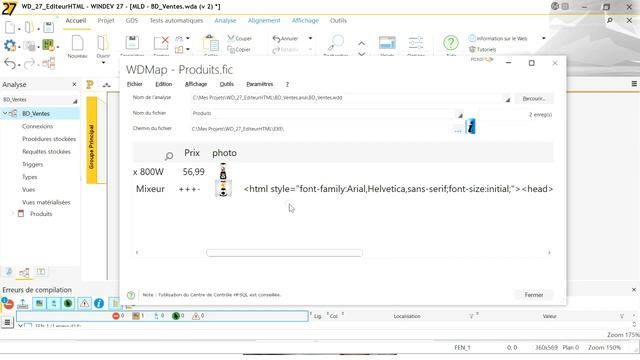Image resolution: width=640 pixels, height=360 pixels.
Task: Collapse the BD_Ventes tree node
Action: pyautogui.click(x=5, y=113)
